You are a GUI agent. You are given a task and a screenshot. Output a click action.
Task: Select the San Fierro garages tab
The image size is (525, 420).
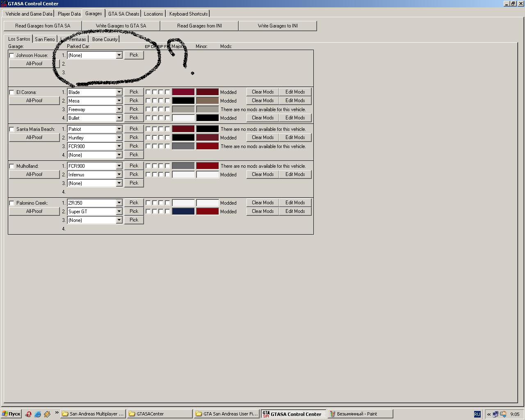(x=45, y=39)
